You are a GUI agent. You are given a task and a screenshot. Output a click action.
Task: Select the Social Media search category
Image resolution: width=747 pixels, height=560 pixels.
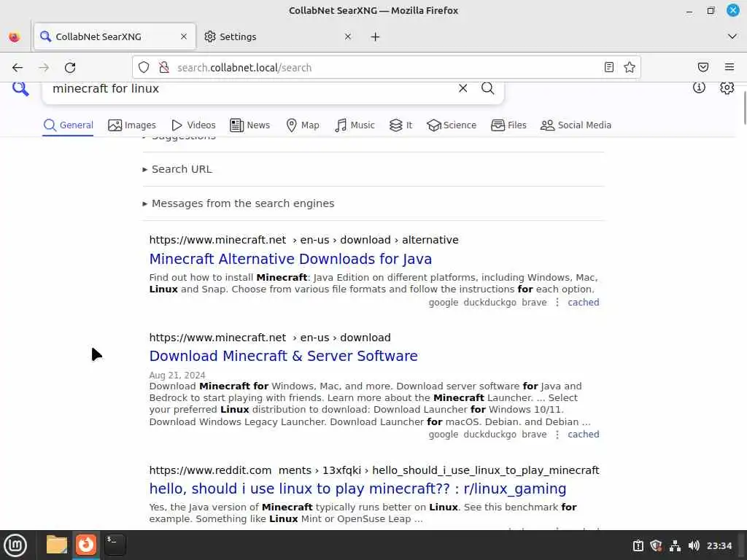coord(576,125)
